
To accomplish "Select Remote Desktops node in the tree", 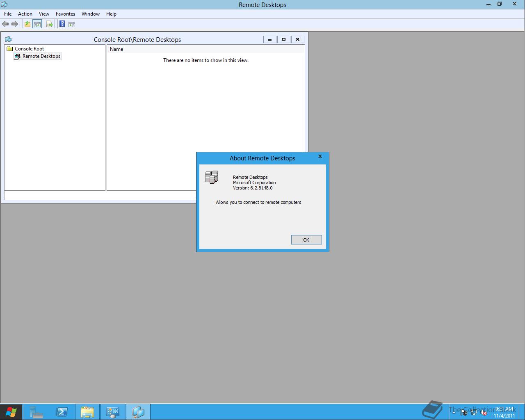I will click(x=41, y=56).
